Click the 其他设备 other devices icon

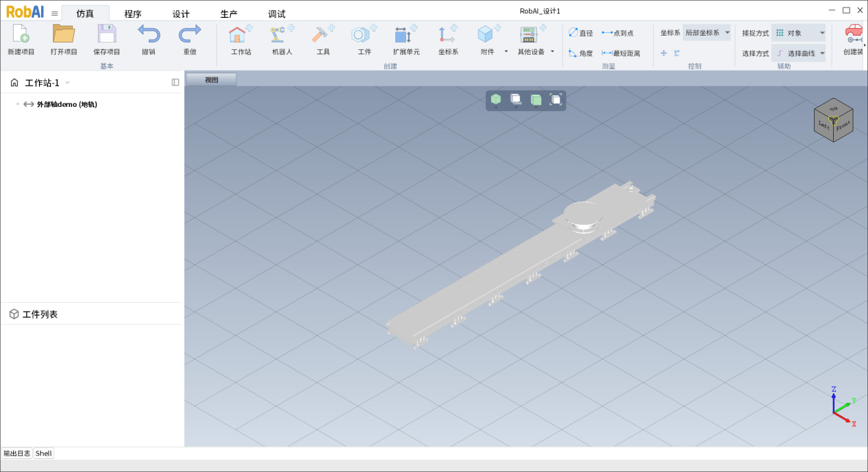(532, 34)
